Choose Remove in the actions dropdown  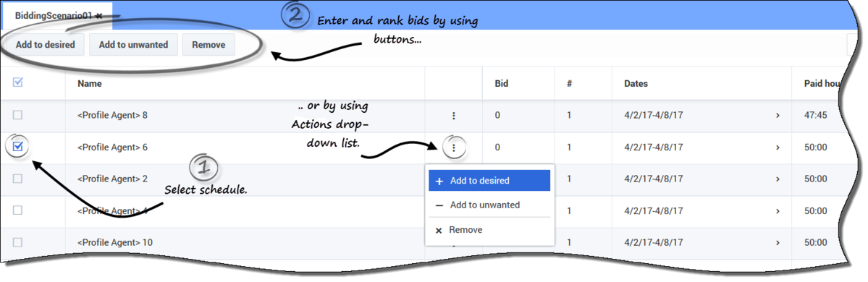tap(489, 230)
